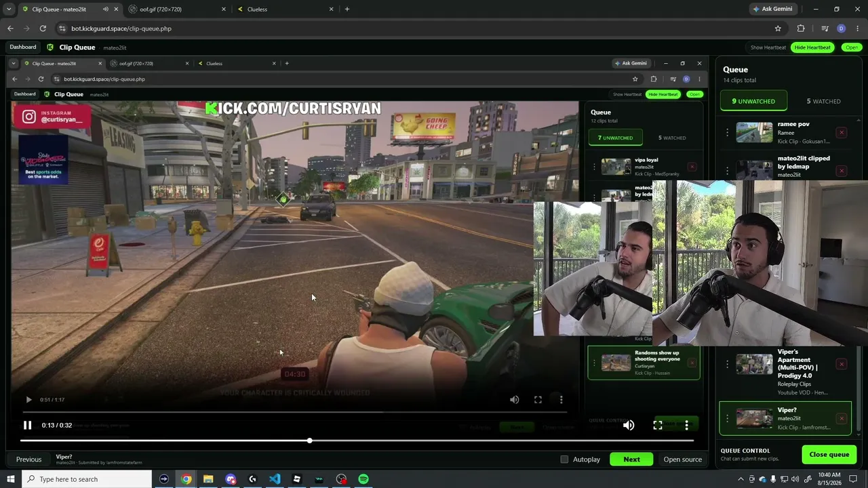Screen dimensions: 868x488
Task: Open the Windows notification center
Action: click(x=854, y=479)
